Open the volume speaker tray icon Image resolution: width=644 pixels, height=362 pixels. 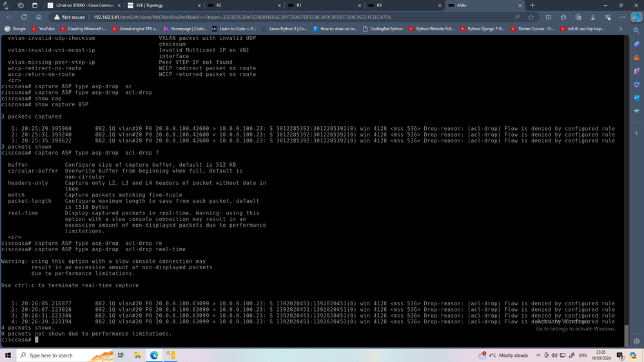[554, 355]
